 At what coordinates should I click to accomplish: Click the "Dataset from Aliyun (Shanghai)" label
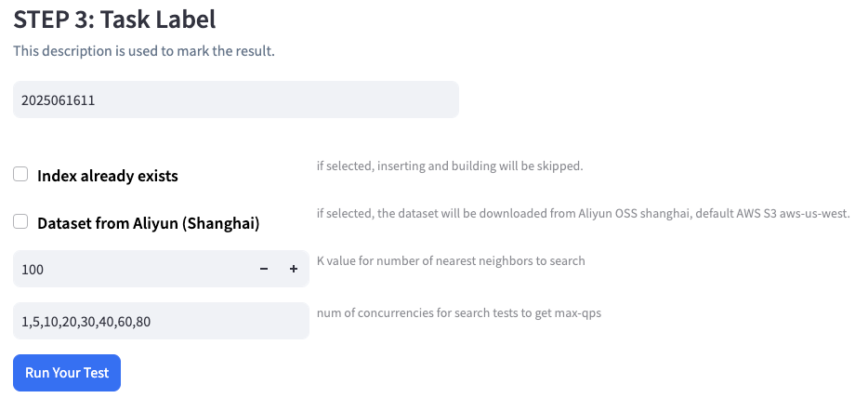148,224
